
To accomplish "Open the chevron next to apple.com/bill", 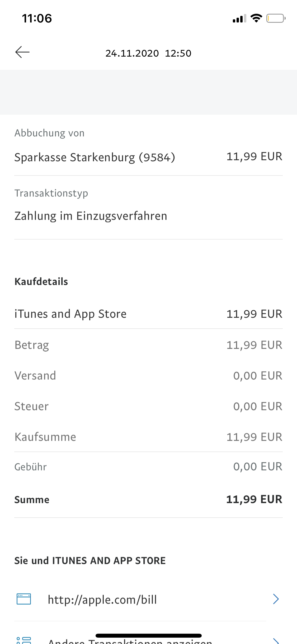I will pos(276,599).
